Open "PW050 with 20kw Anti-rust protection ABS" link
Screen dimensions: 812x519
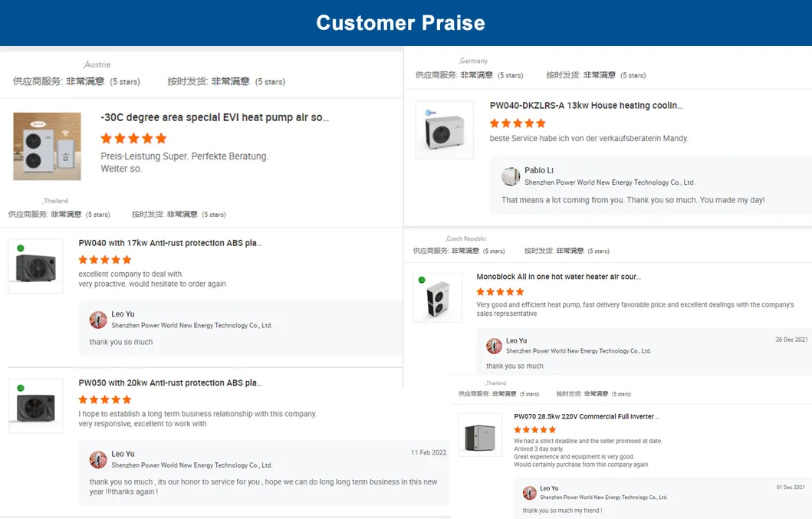pos(170,383)
